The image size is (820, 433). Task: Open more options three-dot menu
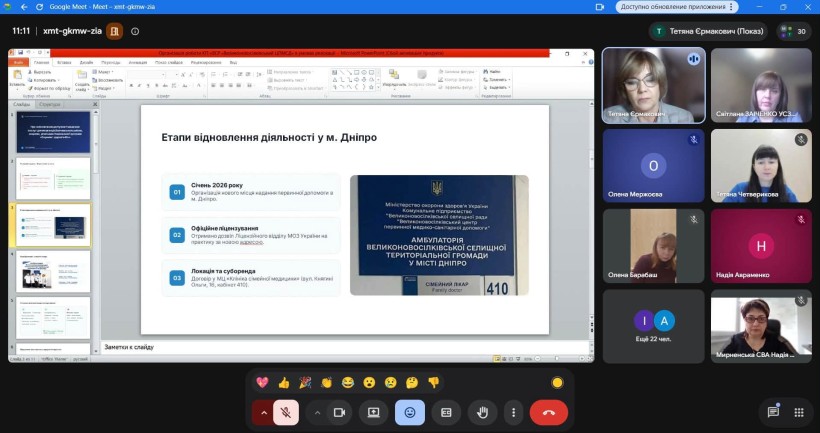(x=513, y=413)
